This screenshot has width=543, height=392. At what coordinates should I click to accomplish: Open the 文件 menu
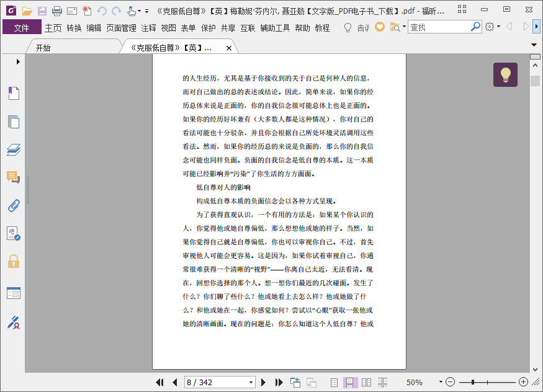coord(22,27)
